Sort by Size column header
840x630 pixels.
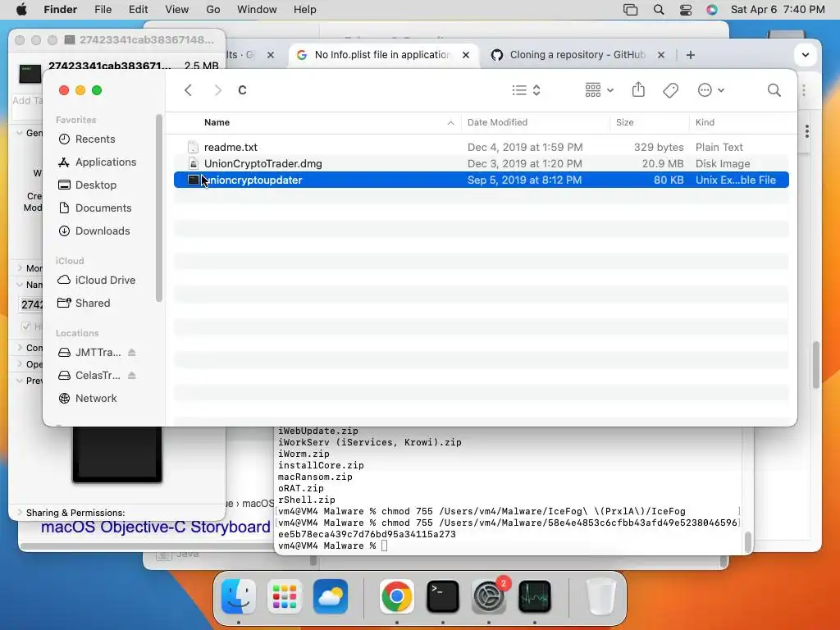click(x=624, y=123)
